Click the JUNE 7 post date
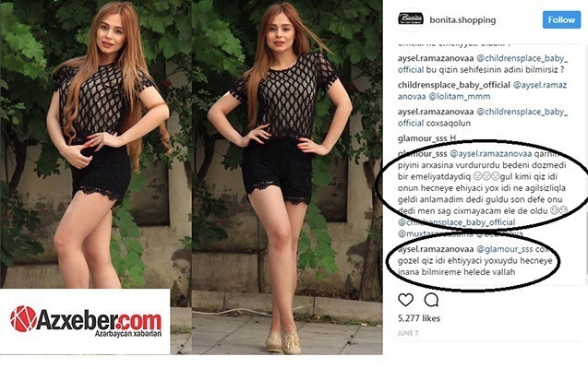Image resolution: width=588 pixels, height=369 pixels. (408, 333)
